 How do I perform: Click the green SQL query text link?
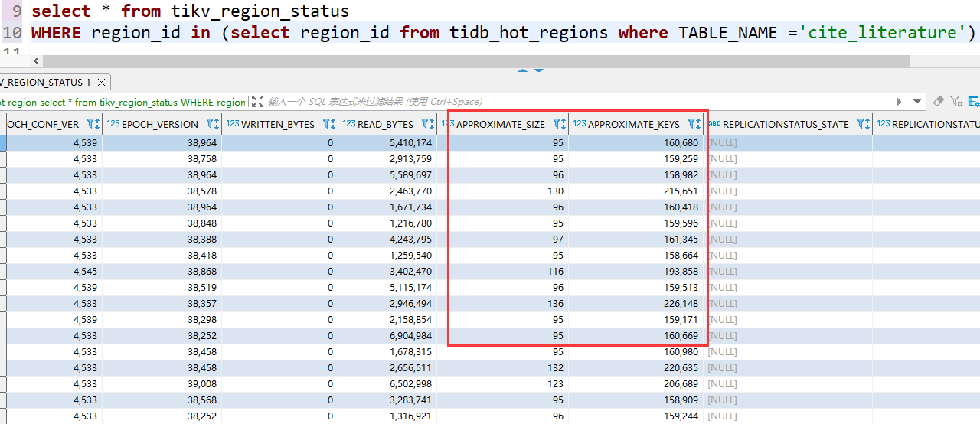(x=122, y=102)
